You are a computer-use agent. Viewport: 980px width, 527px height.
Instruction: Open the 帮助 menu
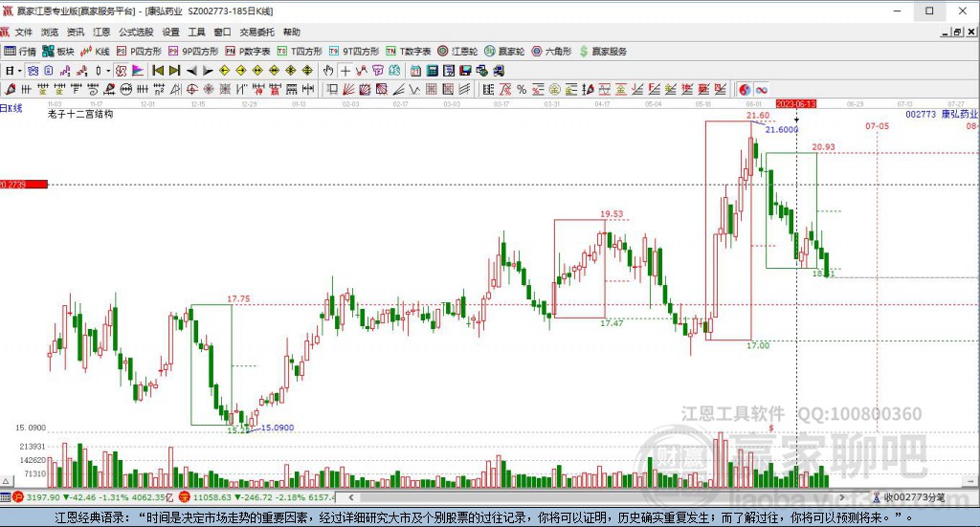point(291,32)
